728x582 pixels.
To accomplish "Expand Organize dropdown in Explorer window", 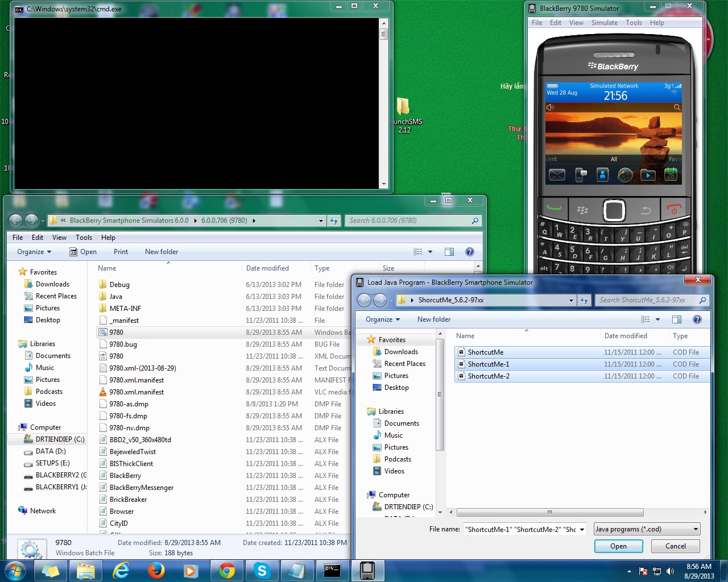I will (34, 252).
